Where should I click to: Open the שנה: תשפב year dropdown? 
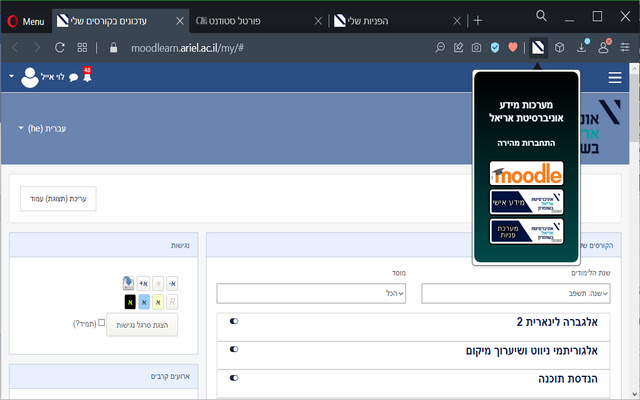click(516, 293)
